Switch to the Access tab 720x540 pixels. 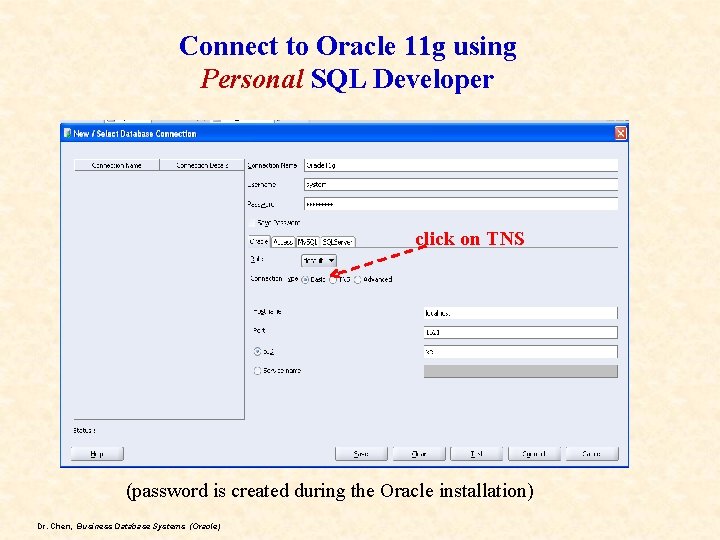283,242
